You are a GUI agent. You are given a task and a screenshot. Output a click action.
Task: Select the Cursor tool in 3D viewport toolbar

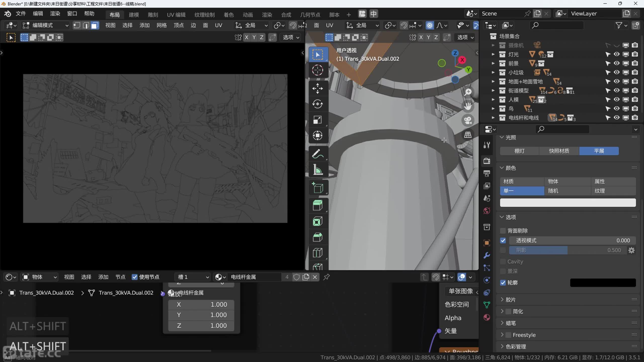point(317,70)
